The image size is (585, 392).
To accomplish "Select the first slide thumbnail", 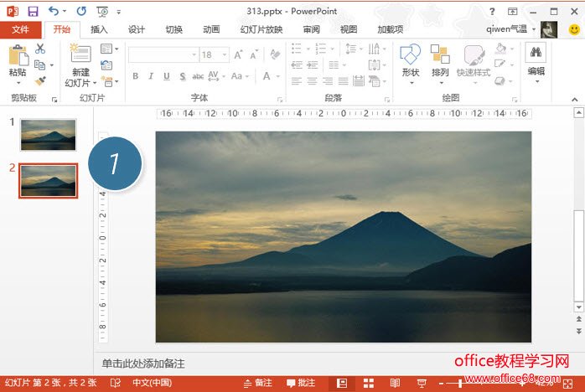I will click(x=49, y=134).
